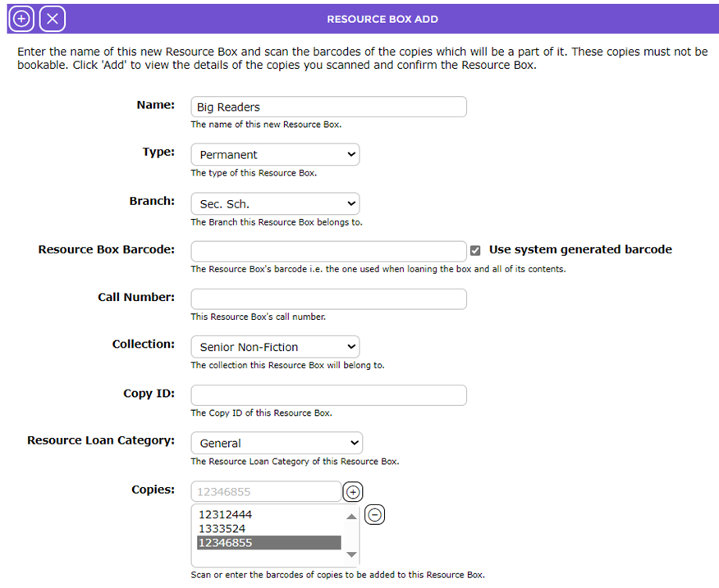Image resolution: width=719 pixels, height=588 pixels.
Task: Toggle Use system generated barcode checkbox
Action: tap(475, 250)
